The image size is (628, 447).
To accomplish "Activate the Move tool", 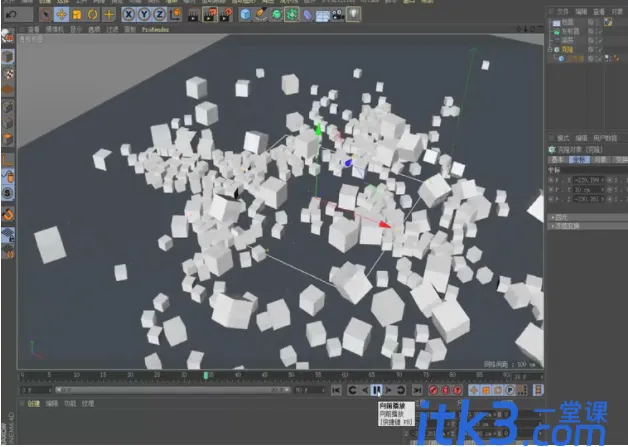I will 61,15.
